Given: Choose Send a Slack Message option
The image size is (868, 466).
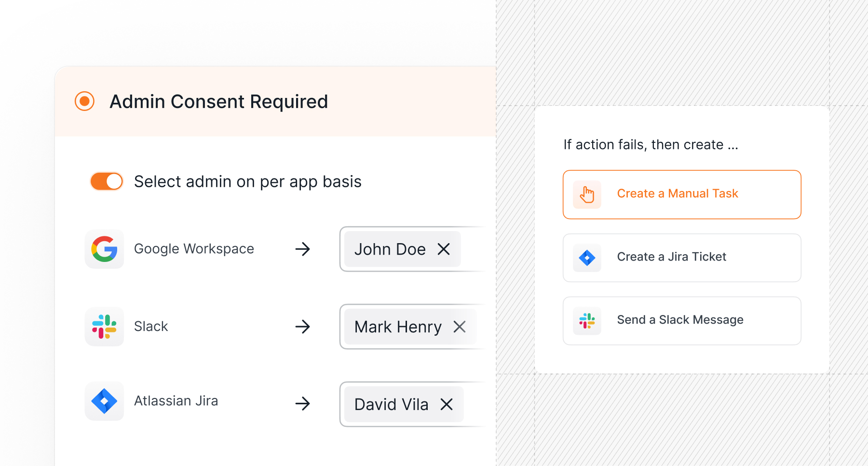Looking at the screenshot, I should (682, 321).
